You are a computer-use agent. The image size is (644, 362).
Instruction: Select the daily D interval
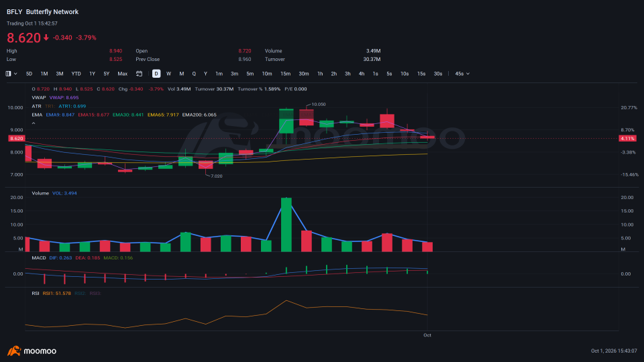[156, 74]
